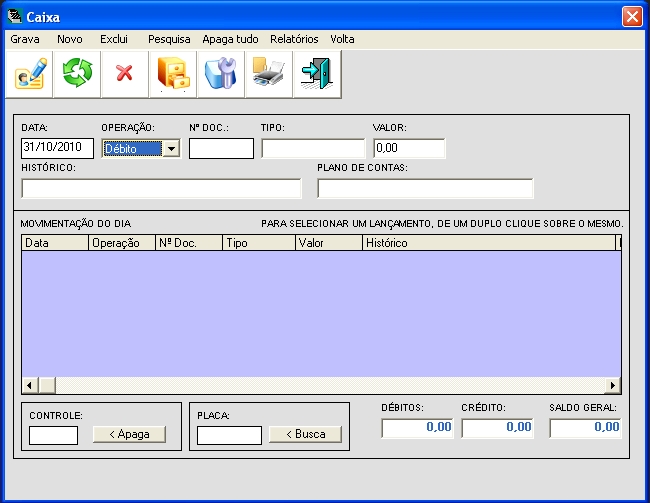Click the Apaga tudo trash icon
This screenshot has height=503, width=650.
(x=221, y=75)
